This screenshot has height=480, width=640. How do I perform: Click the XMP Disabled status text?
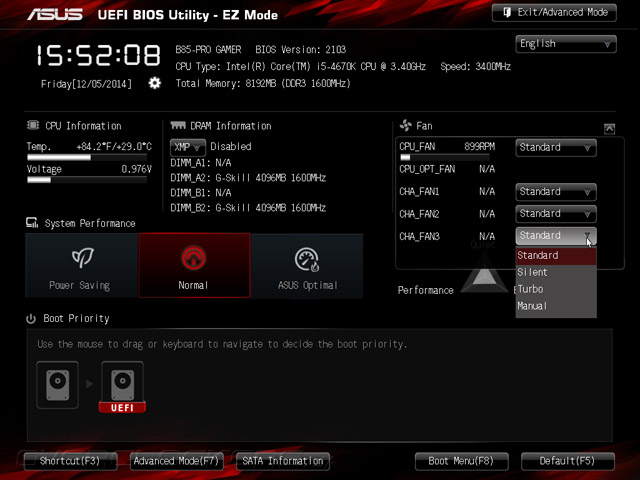tap(231, 147)
